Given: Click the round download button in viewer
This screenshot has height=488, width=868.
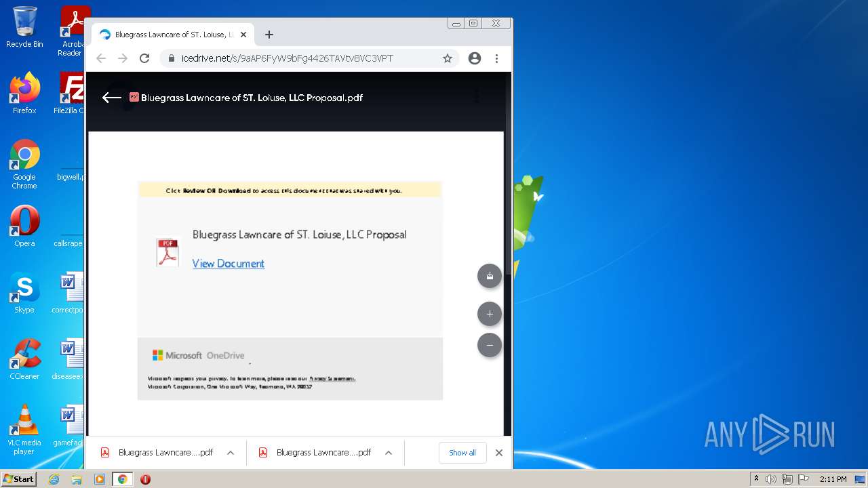Looking at the screenshot, I should 490,276.
